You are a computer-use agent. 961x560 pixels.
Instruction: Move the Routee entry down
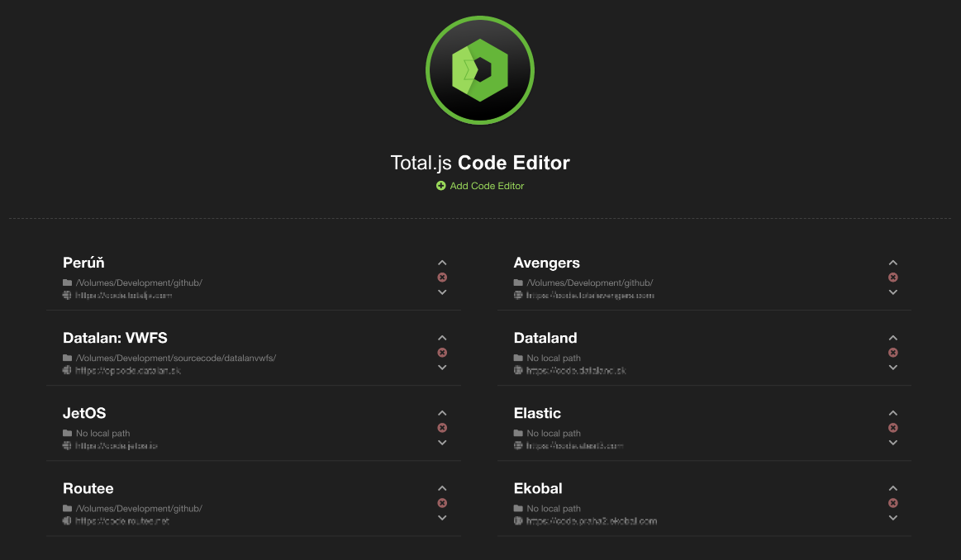(x=442, y=519)
